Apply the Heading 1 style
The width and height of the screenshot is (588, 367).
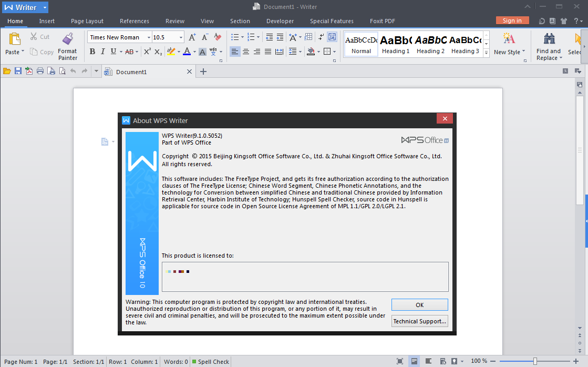tap(396, 44)
